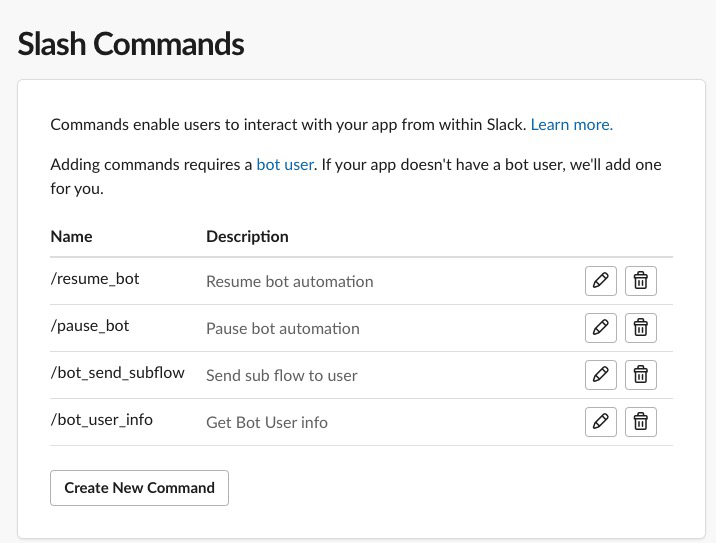The width and height of the screenshot is (716, 543).
Task: Click the Name column header
Action: [71, 237]
